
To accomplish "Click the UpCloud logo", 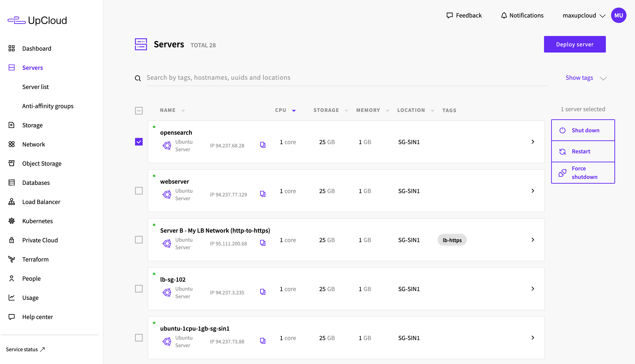I will click(x=37, y=20).
